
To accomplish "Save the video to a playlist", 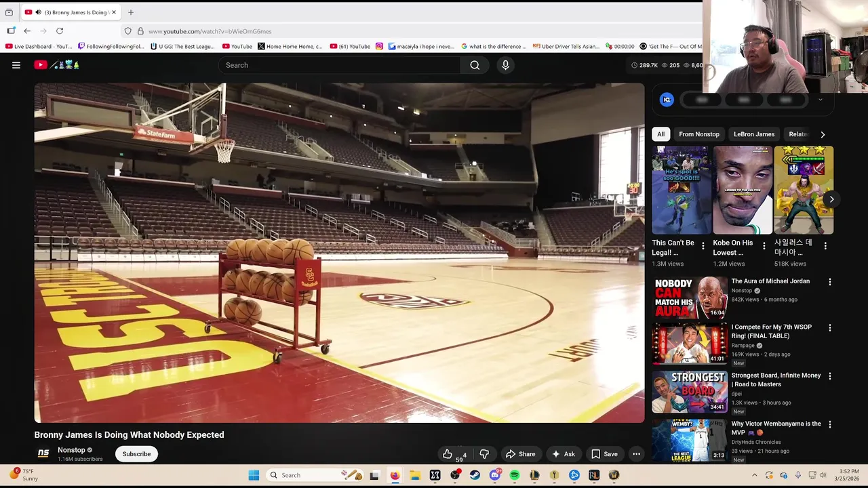I will (604, 454).
